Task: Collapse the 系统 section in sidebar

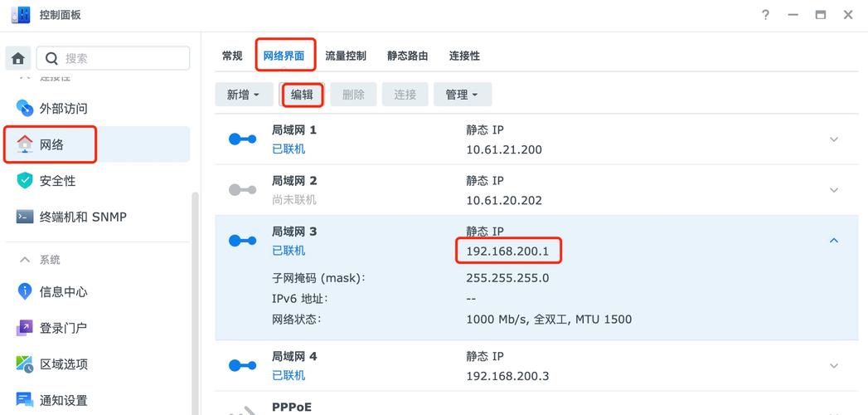Action: [x=25, y=259]
